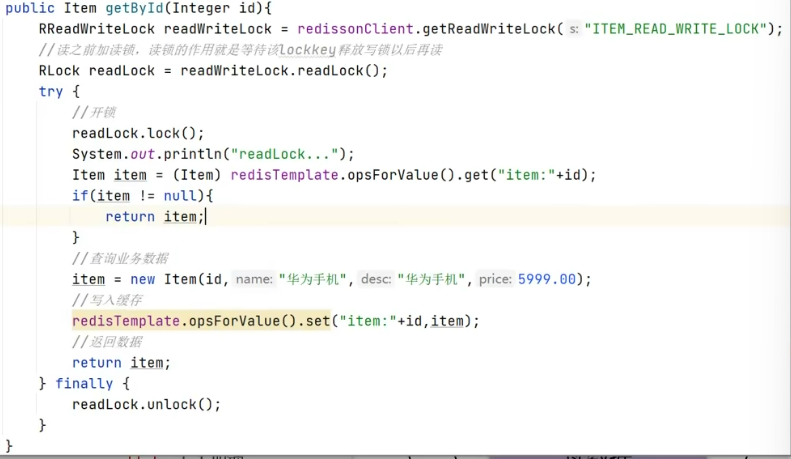Screen dimensions: 791x459
Task: Click the try keyword
Action: coord(51,91)
